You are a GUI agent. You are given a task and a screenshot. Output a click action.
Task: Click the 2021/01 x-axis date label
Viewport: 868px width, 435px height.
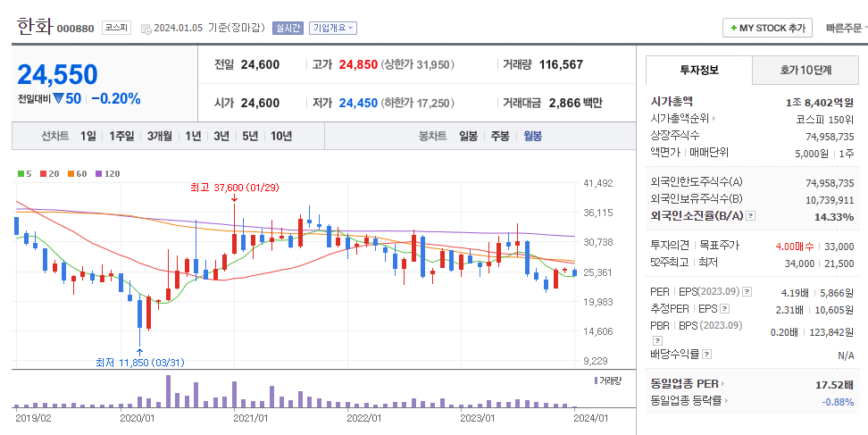[251, 418]
